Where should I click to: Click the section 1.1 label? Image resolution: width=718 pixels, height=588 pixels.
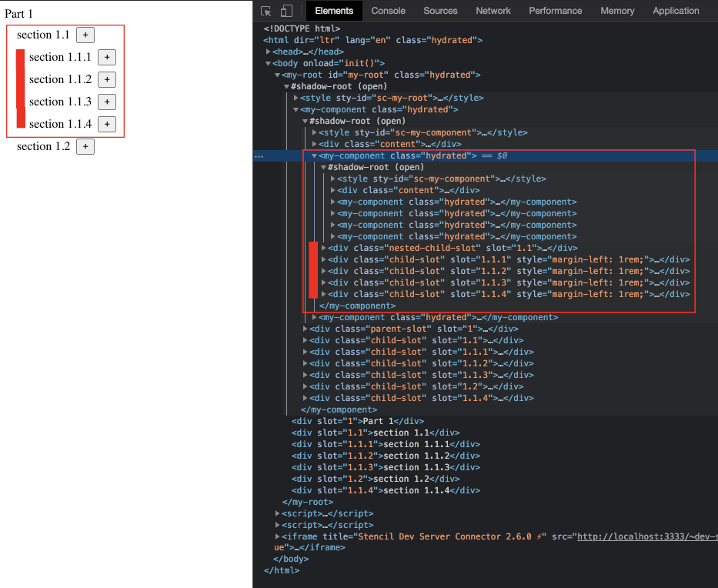tap(43, 35)
